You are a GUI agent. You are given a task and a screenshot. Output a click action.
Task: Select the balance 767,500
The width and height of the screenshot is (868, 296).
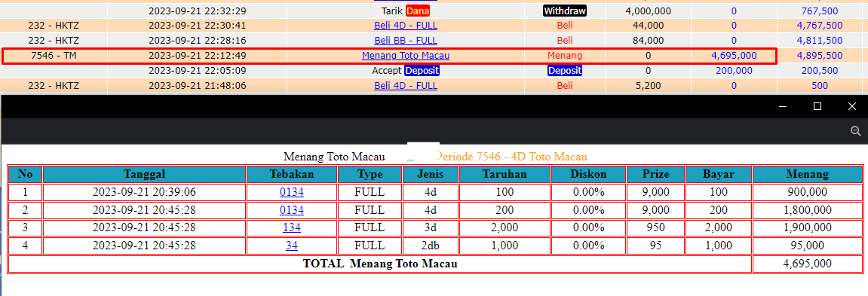pos(820,11)
